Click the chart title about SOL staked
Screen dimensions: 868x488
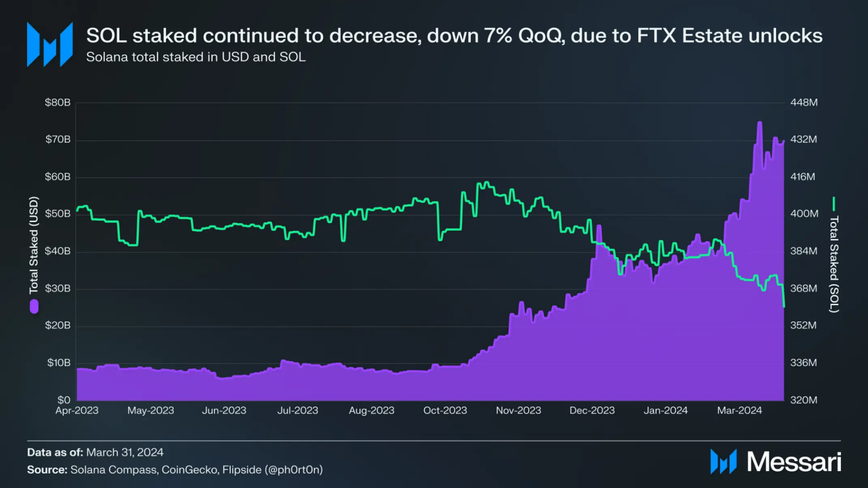point(454,36)
